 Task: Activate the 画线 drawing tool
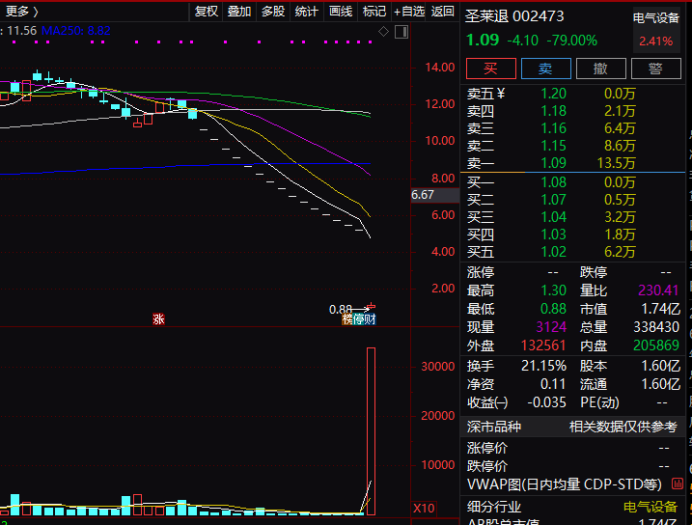coord(341,11)
